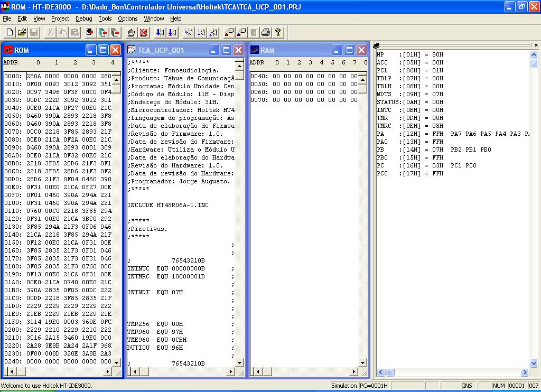Click the New file toolbar icon
The image size is (541, 392).
point(10,32)
